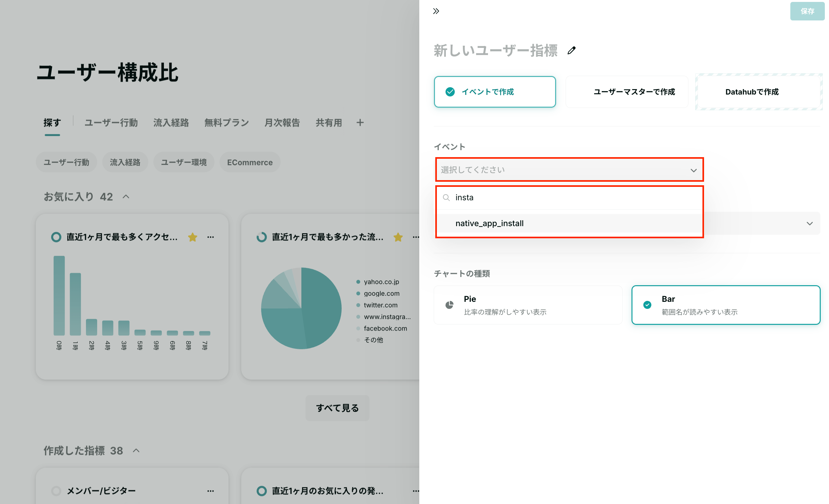Filter by ECommerce chip
The image size is (829, 504).
pos(250,162)
